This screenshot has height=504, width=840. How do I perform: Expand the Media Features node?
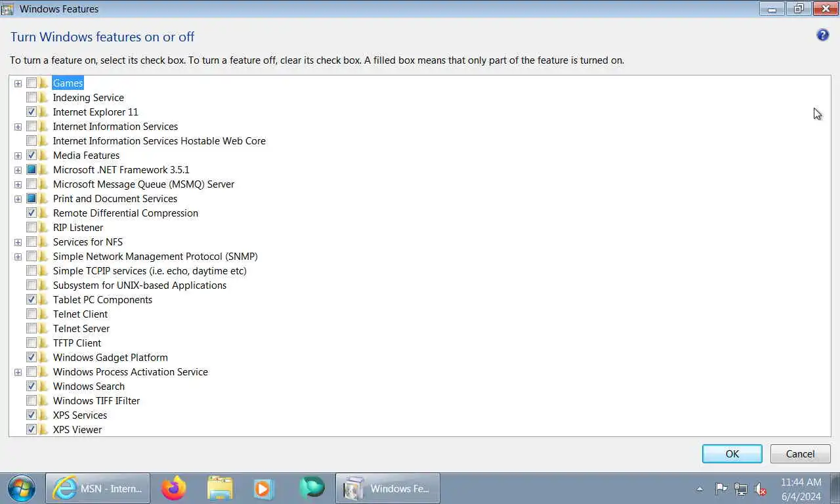(18, 156)
